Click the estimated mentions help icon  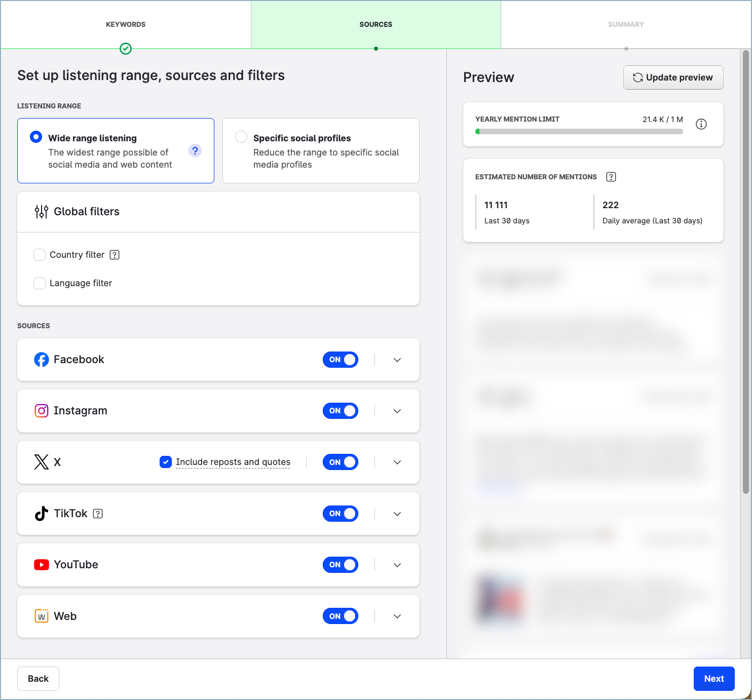[611, 177]
